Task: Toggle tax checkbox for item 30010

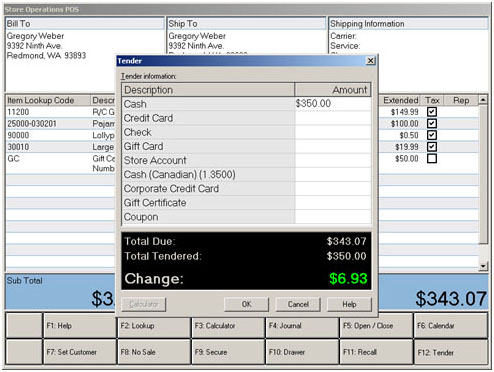Action: pyautogui.click(x=432, y=147)
